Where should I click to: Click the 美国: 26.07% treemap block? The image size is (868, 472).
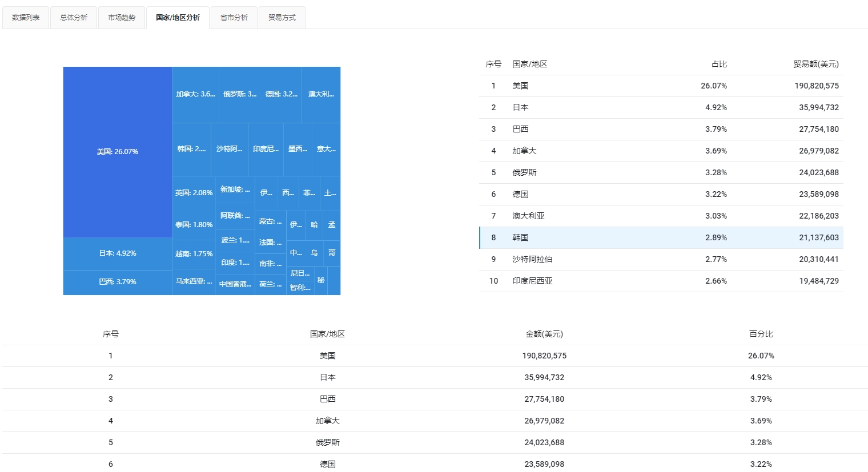[118, 152]
